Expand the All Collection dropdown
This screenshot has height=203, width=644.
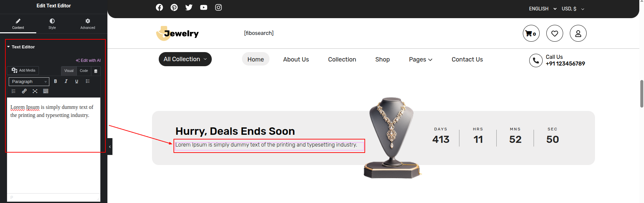pyautogui.click(x=185, y=59)
